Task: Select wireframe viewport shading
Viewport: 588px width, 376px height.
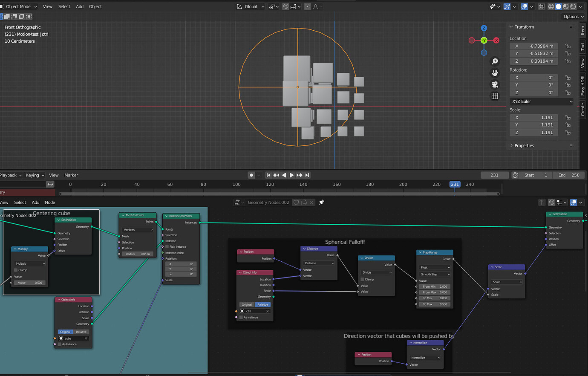Action: 551,6
